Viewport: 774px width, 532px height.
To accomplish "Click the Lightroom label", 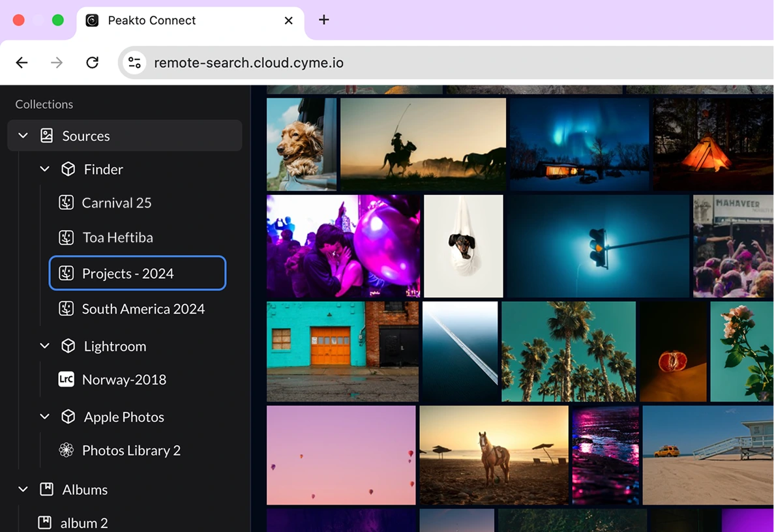I will pyautogui.click(x=115, y=346).
